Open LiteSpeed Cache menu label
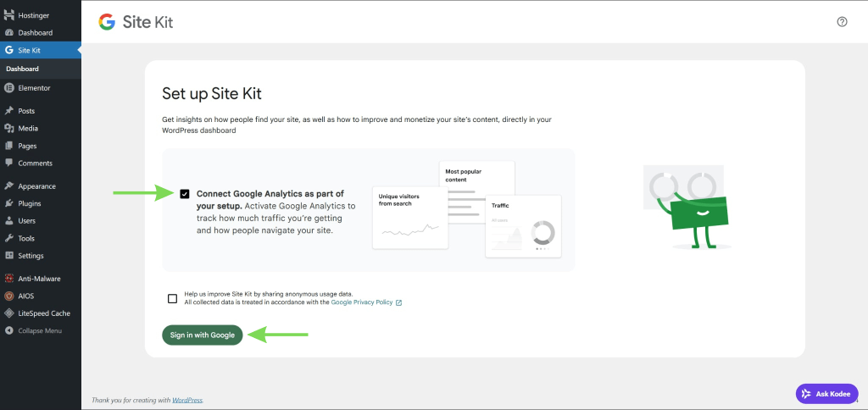This screenshot has height=410, width=868. click(44, 313)
